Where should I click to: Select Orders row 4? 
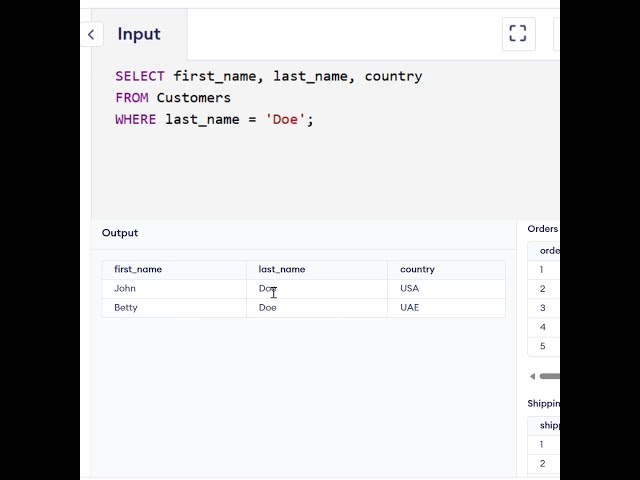click(544, 327)
